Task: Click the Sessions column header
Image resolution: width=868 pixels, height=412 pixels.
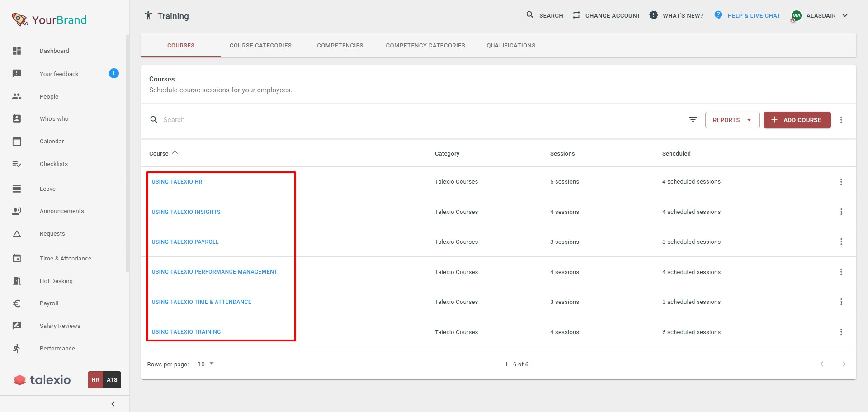Action: pyautogui.click(x=562, y=154)
